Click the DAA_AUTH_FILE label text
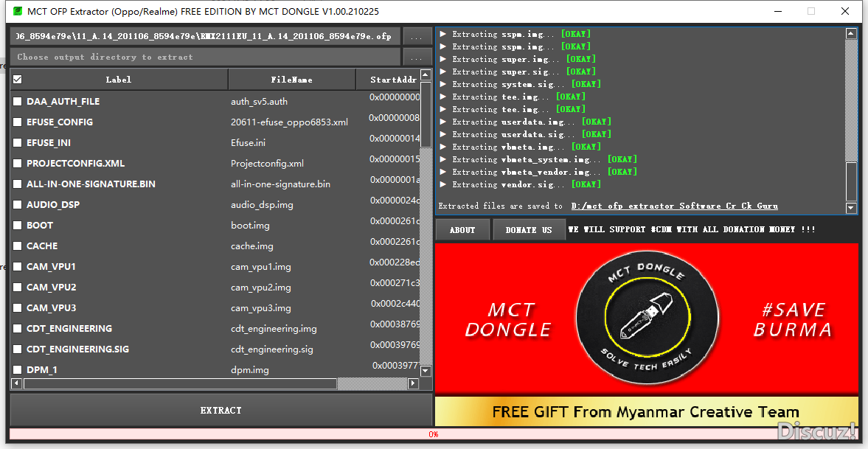 point(63,102)
